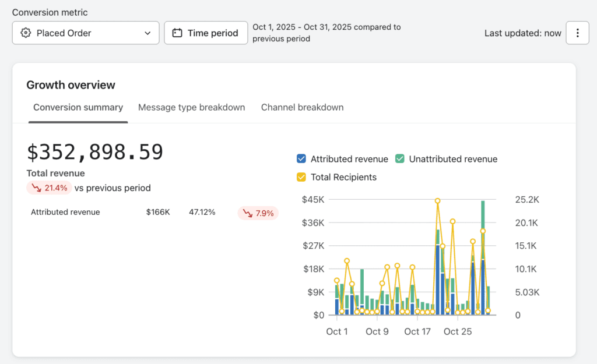Screen dimensions: 597x364
Task: Toggle the Unattributed revenue checkbox
Action: coord(399,159)
